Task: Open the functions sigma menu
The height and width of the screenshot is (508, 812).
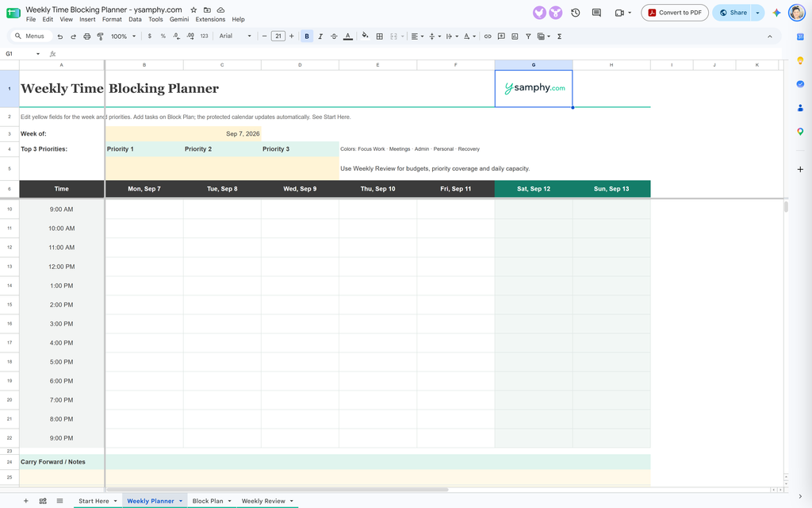Action: click(559, 37)
